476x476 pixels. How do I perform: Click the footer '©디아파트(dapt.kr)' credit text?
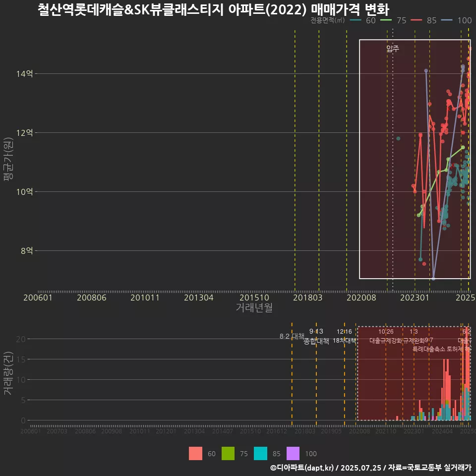click(302, 468)
